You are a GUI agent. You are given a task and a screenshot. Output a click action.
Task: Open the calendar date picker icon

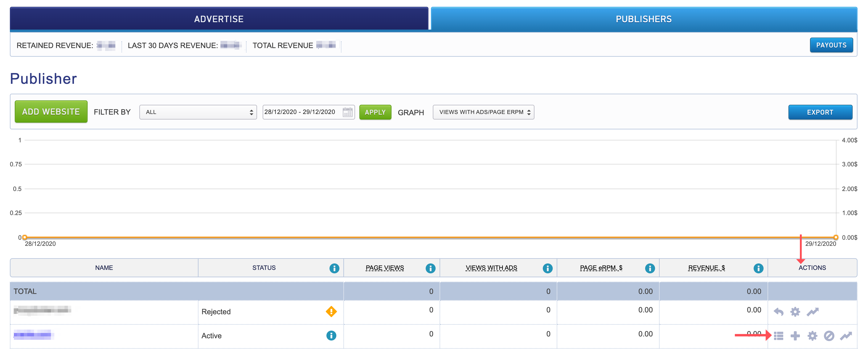(x=347, y=112)
